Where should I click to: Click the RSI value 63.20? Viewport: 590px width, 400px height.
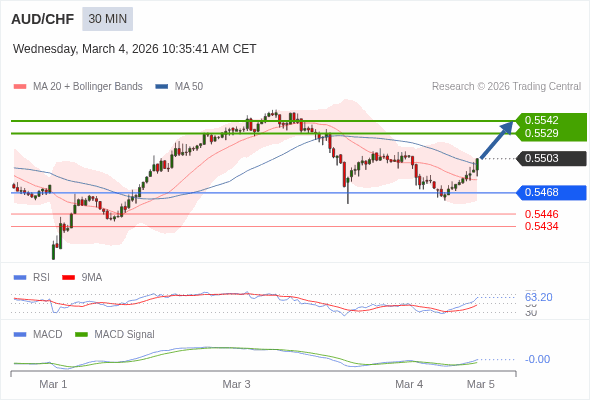[538, 297]
